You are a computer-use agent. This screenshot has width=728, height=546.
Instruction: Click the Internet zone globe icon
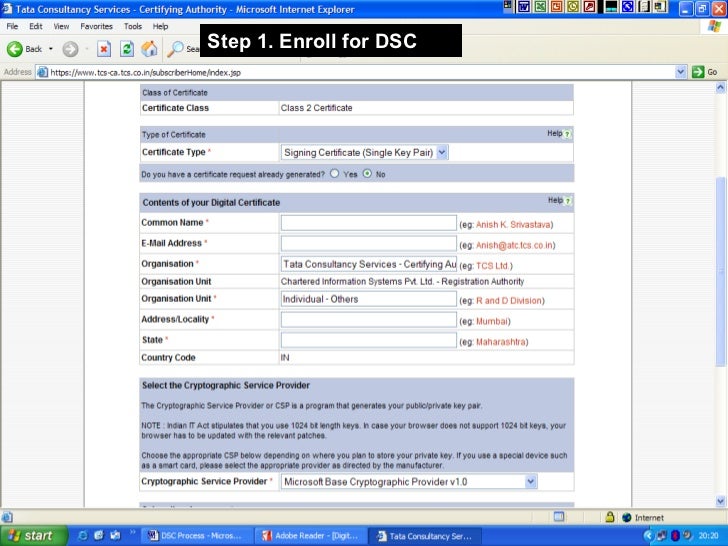[x=627, y=517]
